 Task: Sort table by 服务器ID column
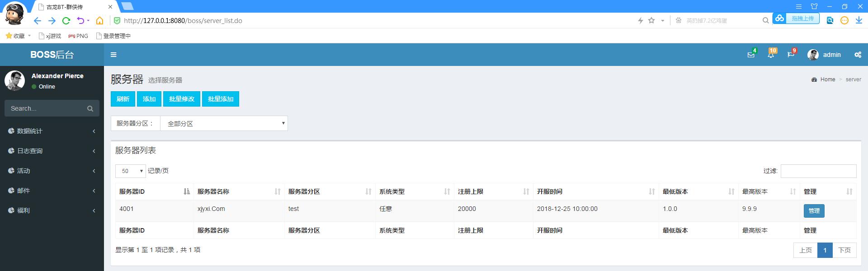[x=154, y=192]
